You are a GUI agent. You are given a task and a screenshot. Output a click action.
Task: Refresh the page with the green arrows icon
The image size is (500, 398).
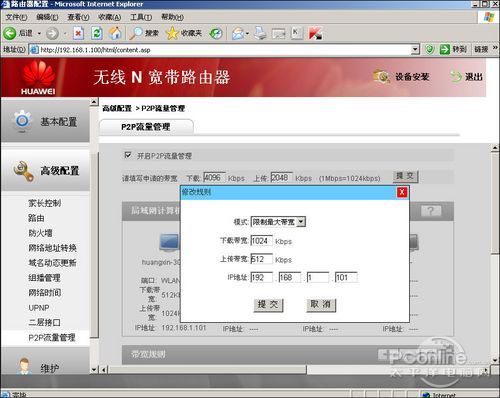(x=97, y=33)
